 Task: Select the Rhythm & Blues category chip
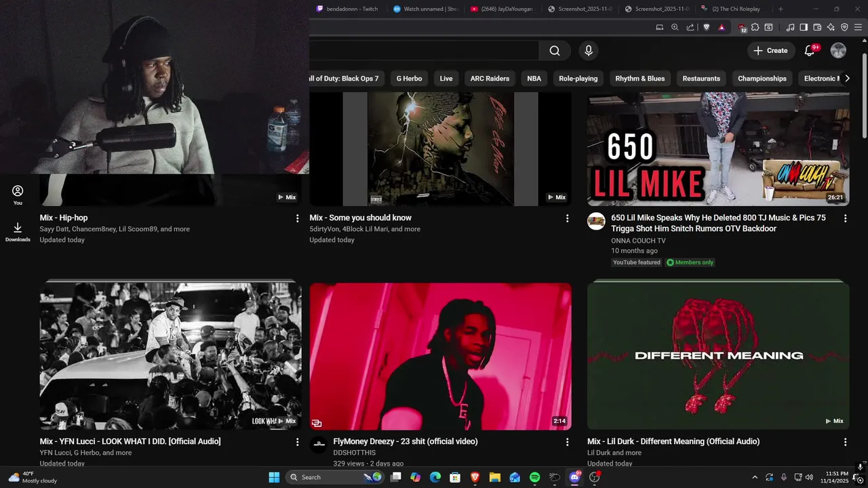[x=640, y=79]
